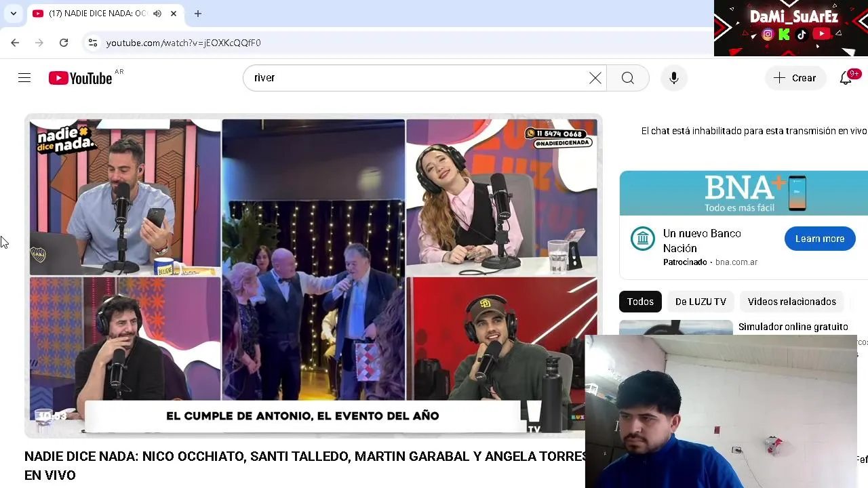Screen dimensions: 868x488
Task: Click the live video player
Action: (313, 276)
